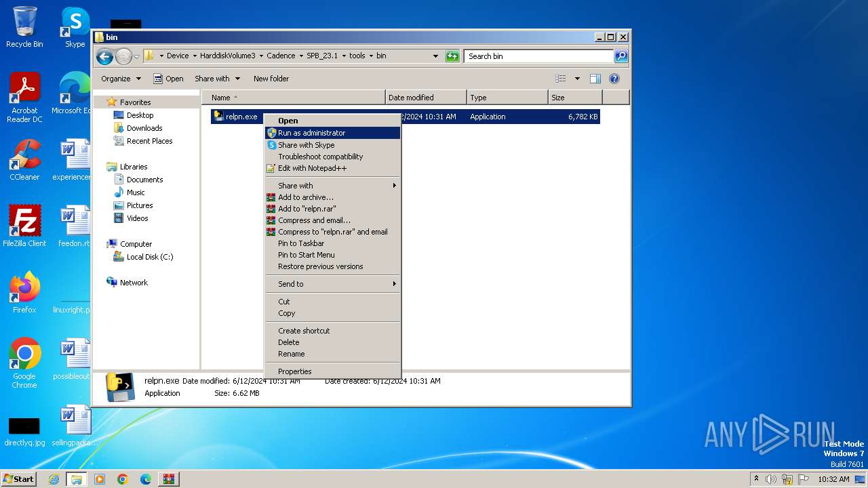868x488 pixels.
Task: Open Google Chrome desktop icon
Action: tap(24, 363)
